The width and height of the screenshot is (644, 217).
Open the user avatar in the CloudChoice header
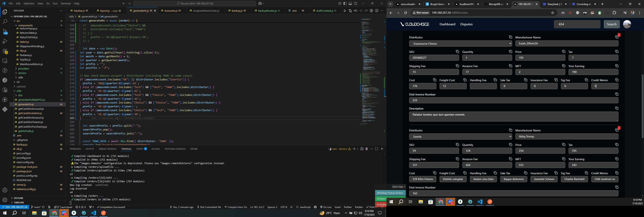tap(627, 24)
